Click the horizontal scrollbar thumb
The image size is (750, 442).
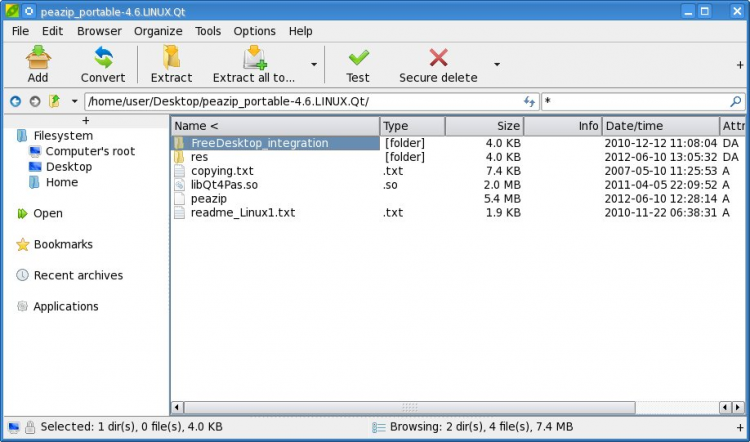tap(409, 408)
